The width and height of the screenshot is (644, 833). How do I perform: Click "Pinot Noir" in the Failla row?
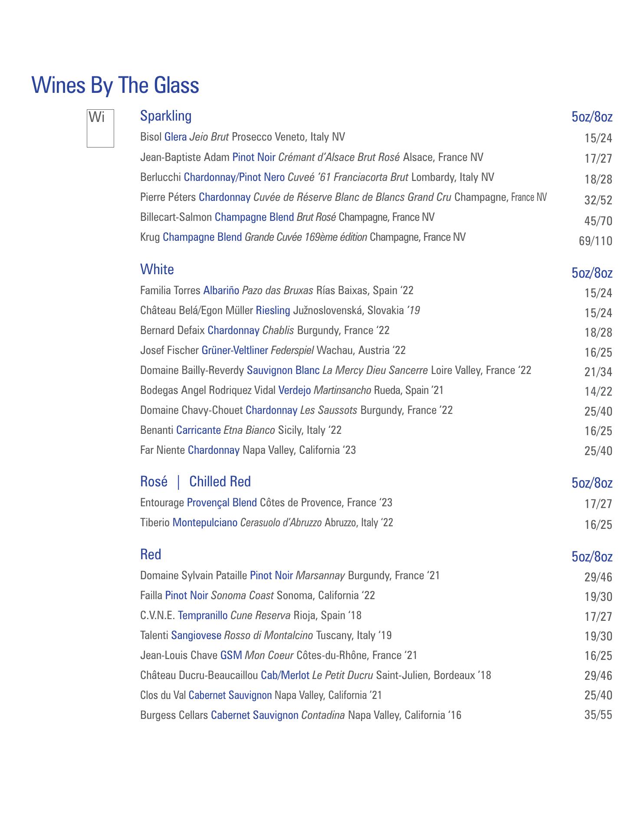click(x=187, y=595)
